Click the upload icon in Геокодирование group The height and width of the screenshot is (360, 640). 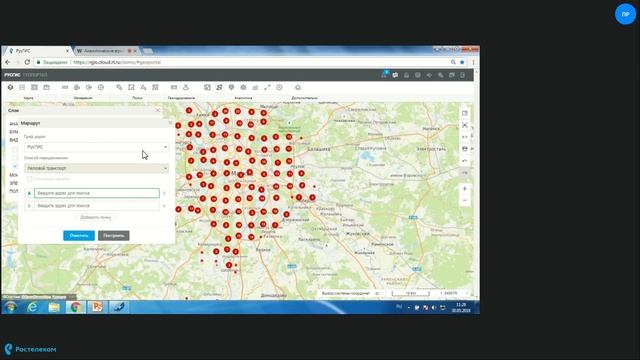pos(186,87)
